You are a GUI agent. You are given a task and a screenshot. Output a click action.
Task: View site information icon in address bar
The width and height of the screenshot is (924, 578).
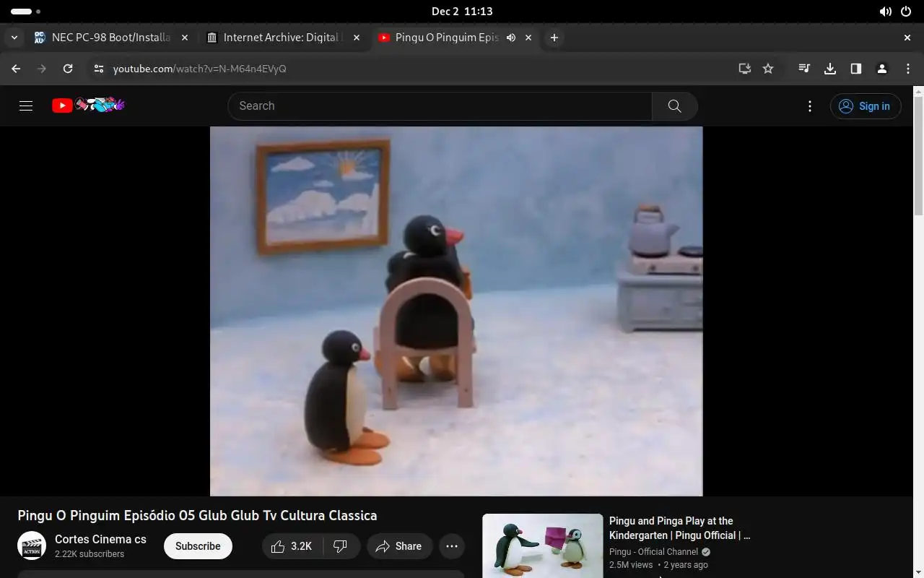coord(100,69)
